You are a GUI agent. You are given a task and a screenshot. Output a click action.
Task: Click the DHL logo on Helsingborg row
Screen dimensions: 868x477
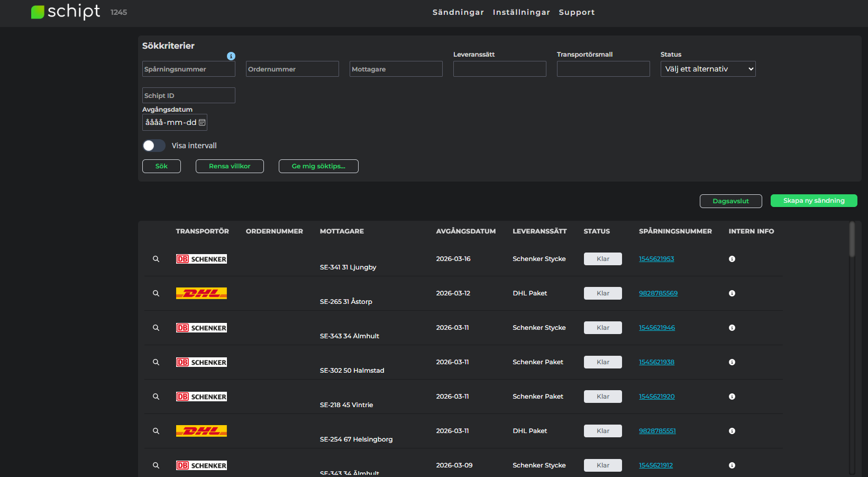coord(201,431)
